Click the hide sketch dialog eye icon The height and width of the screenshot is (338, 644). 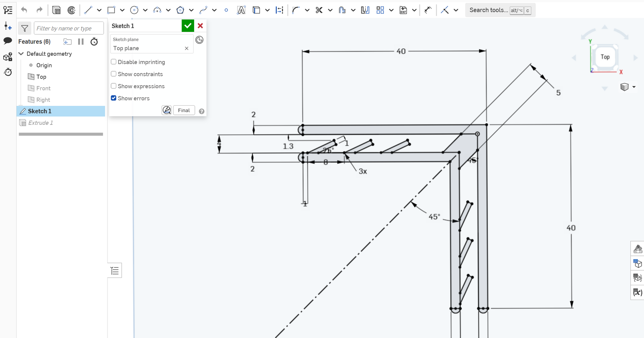click(x=166, y=110)
